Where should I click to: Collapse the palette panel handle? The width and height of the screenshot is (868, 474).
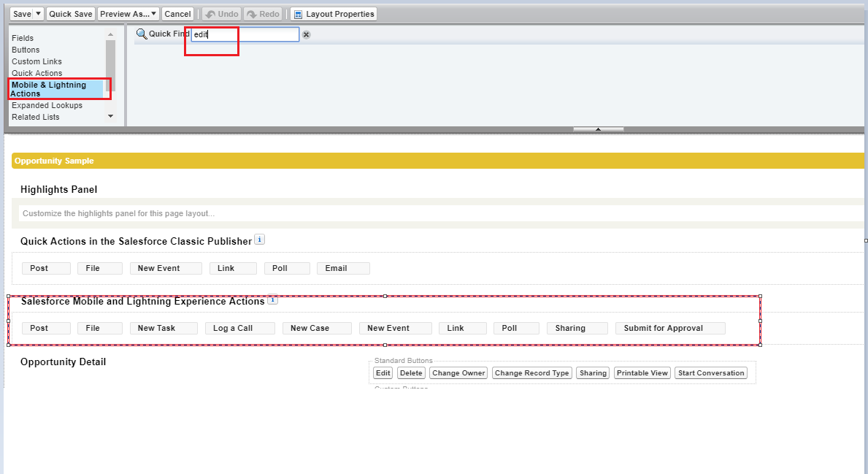click(x=598, y=129)
